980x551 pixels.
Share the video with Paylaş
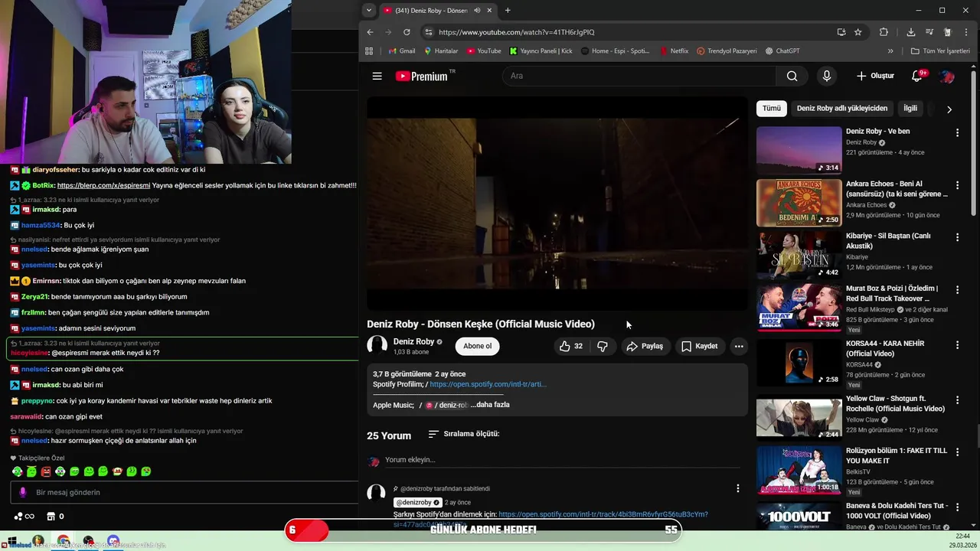pyautogui.click(x=645, y=346)
